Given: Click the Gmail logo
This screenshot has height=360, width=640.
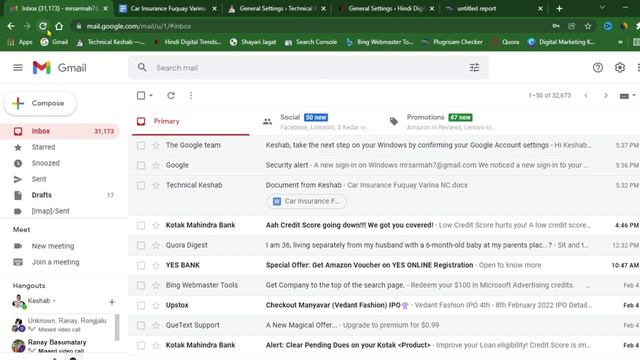Looking at the screenshot, I should pos(60,68).
